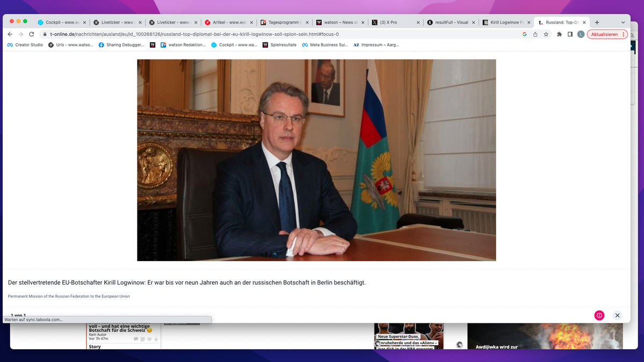Close the (3) X Pro tab
644x362 pixels.
pyautogui.click(x=419, y=23)
